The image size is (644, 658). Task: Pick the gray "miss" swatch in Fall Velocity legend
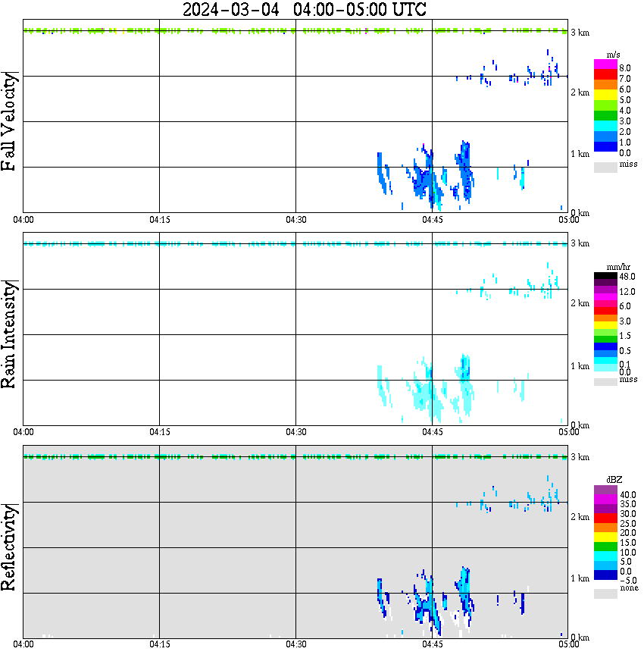coord(605,167)
